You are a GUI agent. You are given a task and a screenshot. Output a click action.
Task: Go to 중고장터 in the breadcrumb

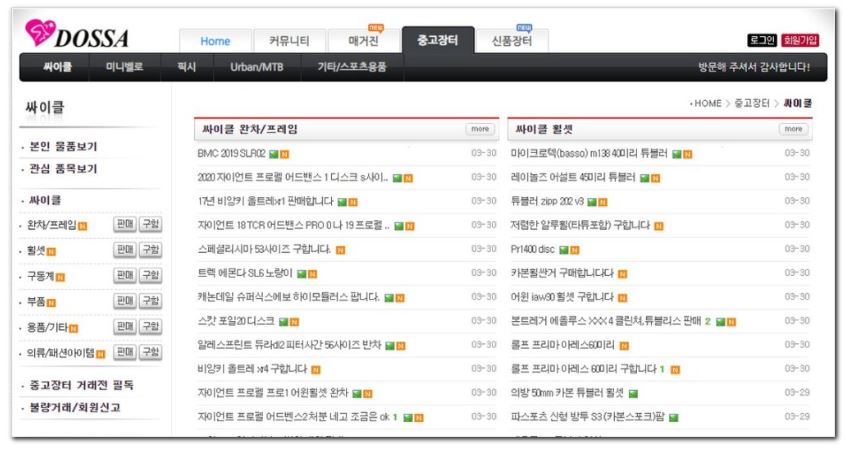point(752,103)
